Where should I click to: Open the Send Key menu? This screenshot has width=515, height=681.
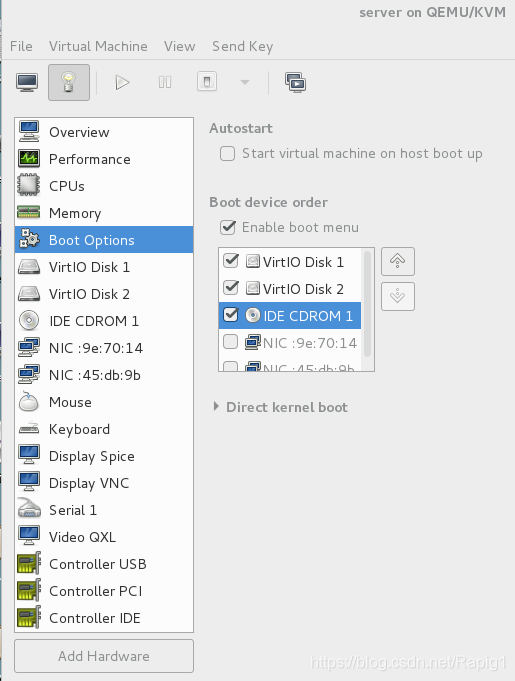242,46
